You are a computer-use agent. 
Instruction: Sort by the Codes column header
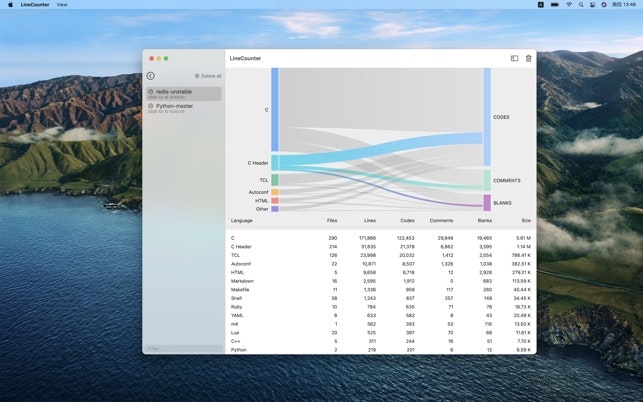[407, 220]
